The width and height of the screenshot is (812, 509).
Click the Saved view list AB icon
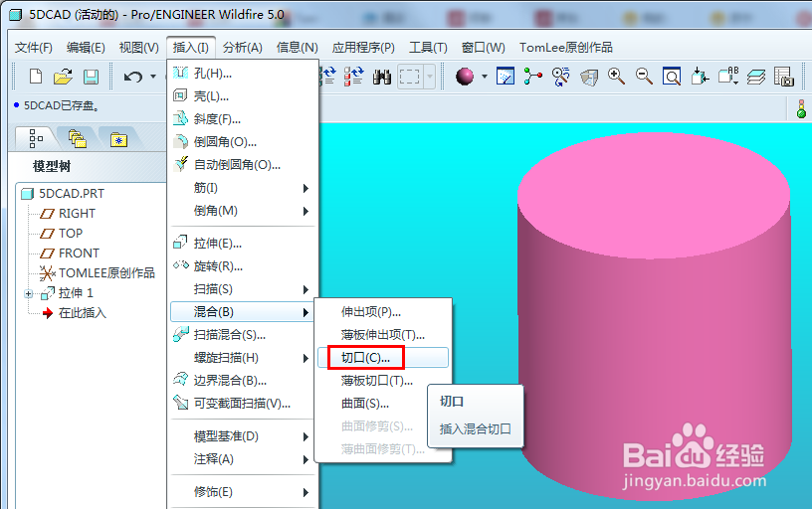pyautogui.click(x=728, y=76)
